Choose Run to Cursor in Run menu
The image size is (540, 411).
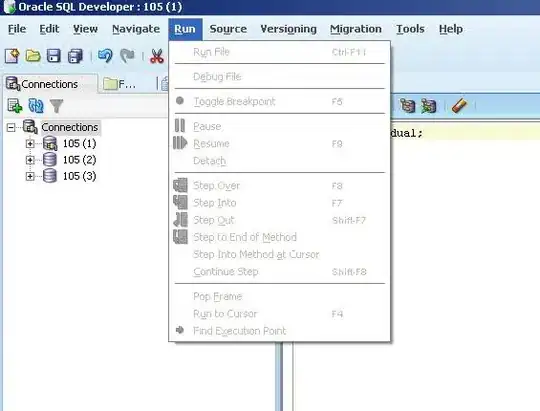(279, 314)
